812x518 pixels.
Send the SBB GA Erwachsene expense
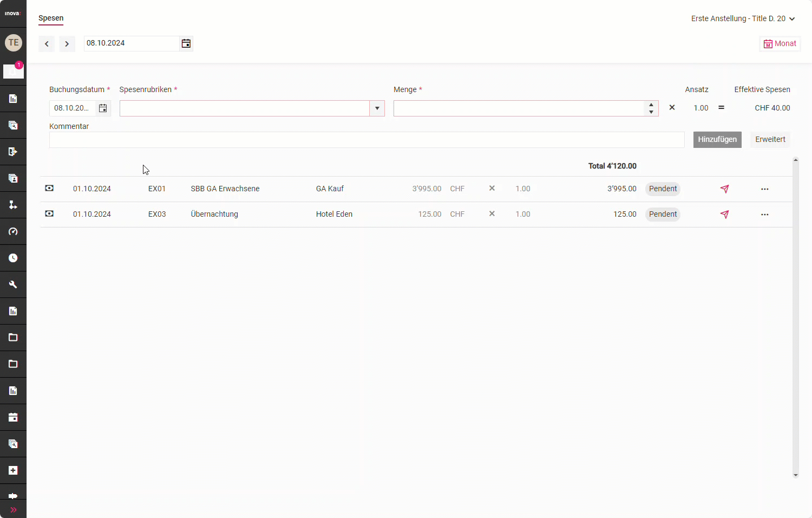[724, 189]
